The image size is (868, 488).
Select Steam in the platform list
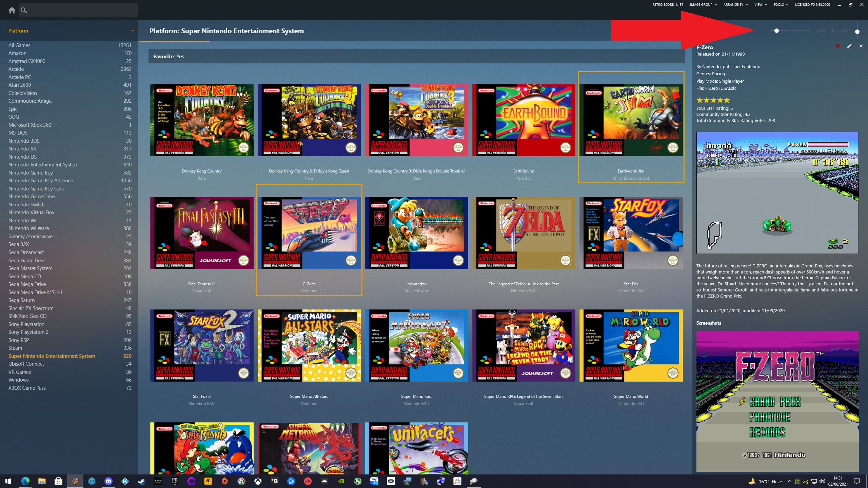[x=70, y=348]
